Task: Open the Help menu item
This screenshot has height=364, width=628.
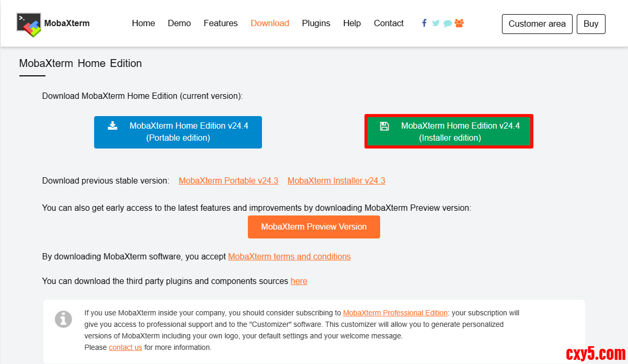Action: click(352, 24)
